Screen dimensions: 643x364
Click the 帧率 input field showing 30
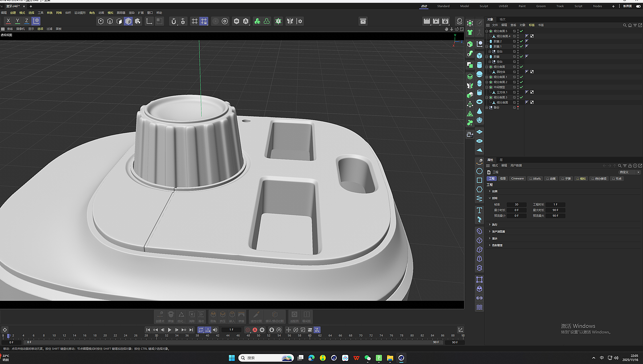click(516, 205)
